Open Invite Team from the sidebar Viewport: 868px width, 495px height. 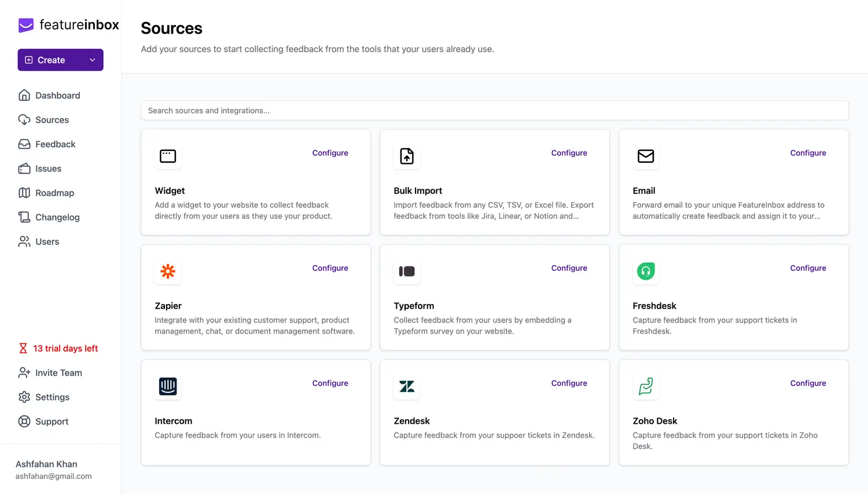coord(58,373)
